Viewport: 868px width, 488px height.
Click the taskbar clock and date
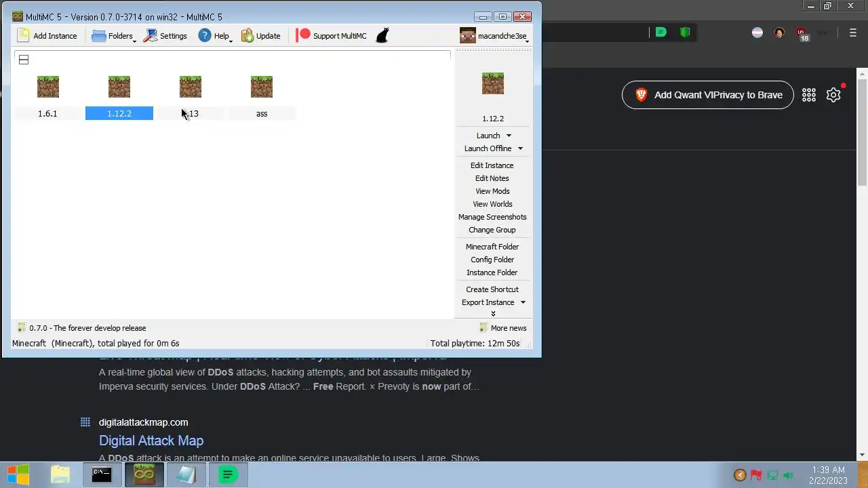(x=828, y=475)
